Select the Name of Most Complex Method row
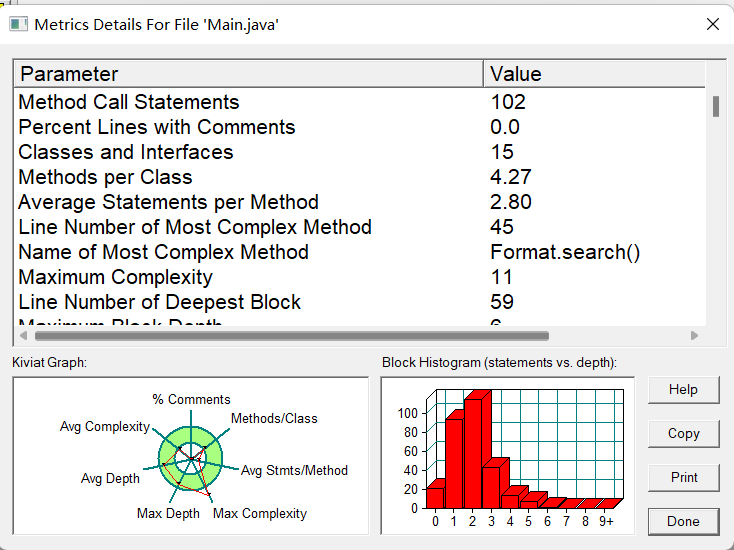The height and width of the screenshot is (550, 734). click(360, 252)
